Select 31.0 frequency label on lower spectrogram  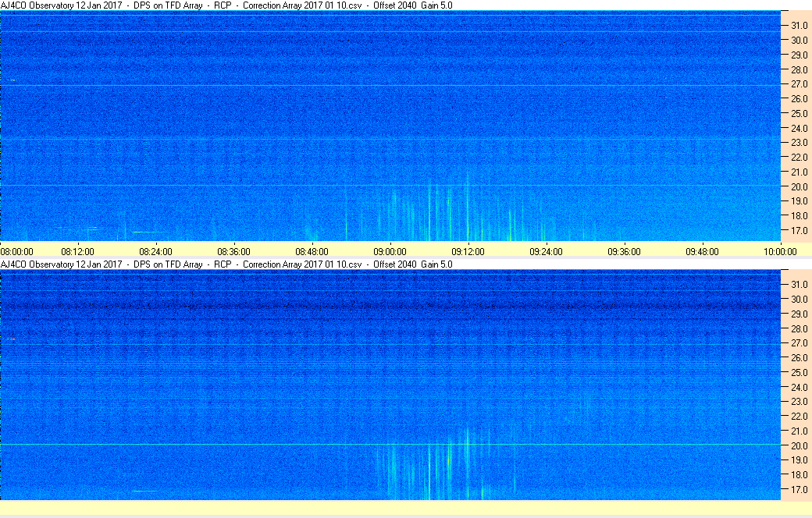tap(799, 285)
